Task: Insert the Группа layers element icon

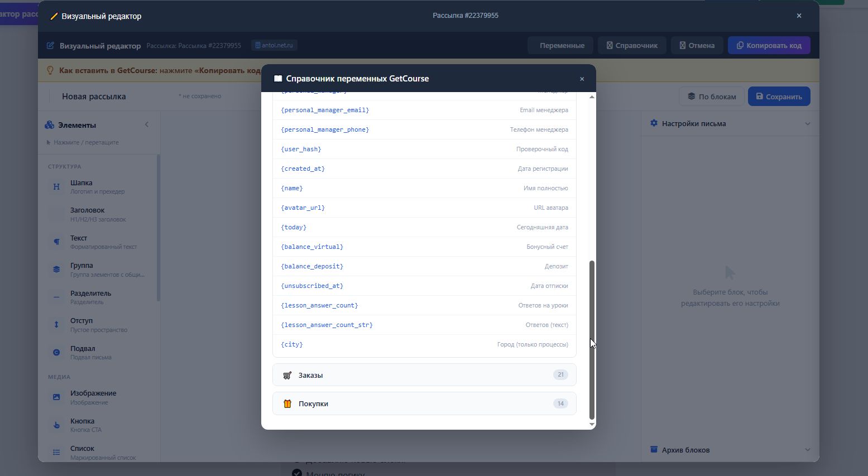Action: pos(56,270)
